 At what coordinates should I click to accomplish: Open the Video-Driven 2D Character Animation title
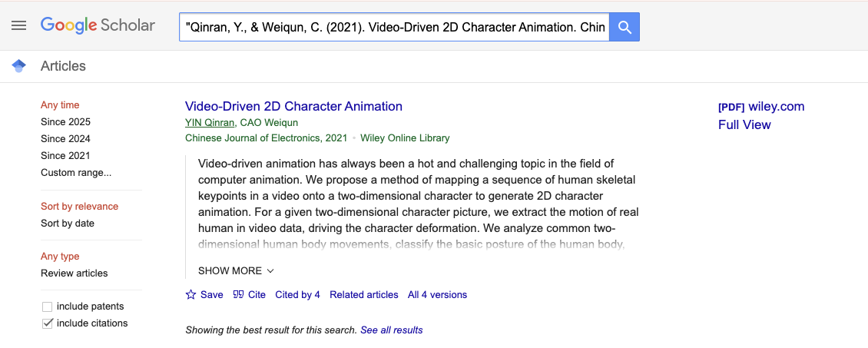pyautogui.click(x=293, y=107)
